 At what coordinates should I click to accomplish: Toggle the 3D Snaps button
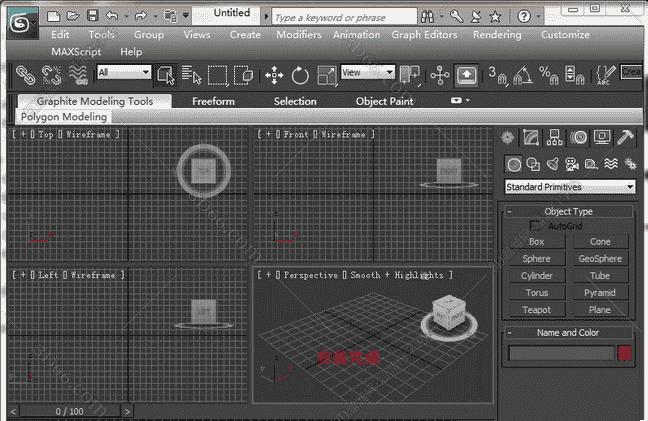click(497, 74)
